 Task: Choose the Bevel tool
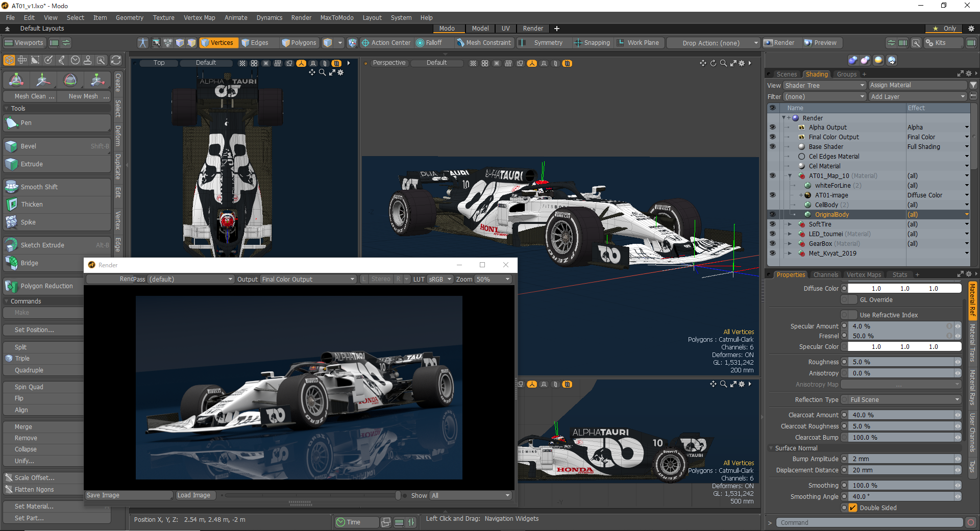[x=57, y=146]
